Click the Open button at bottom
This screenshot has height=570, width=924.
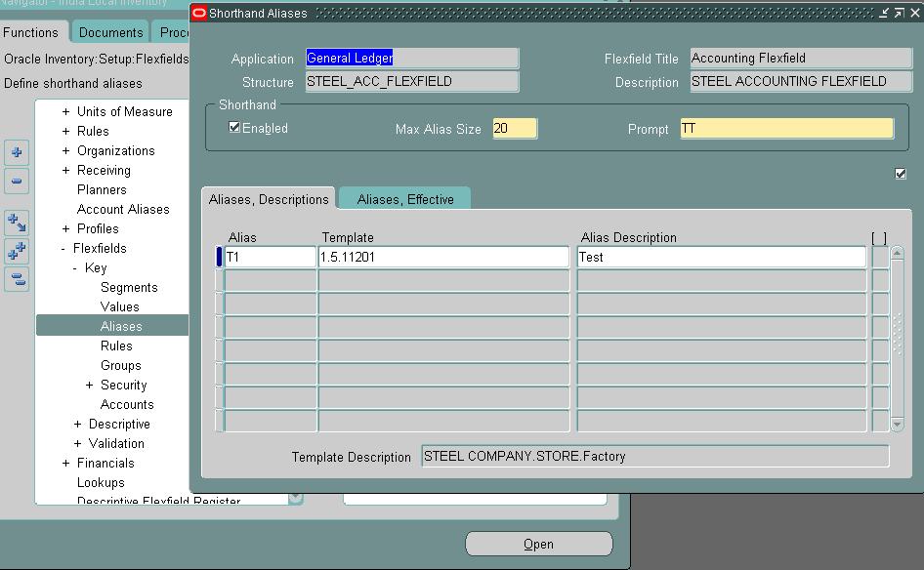pyautogui.click(x=538, y=544)
